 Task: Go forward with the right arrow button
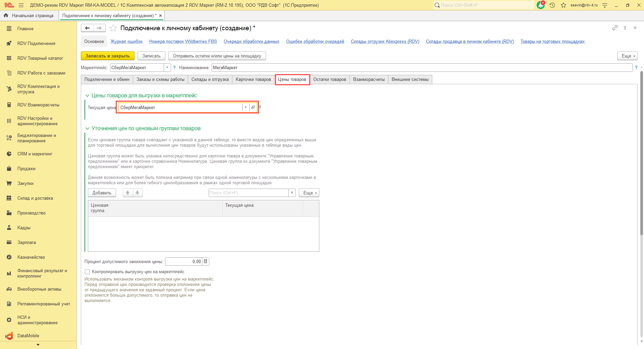[99, 28]
